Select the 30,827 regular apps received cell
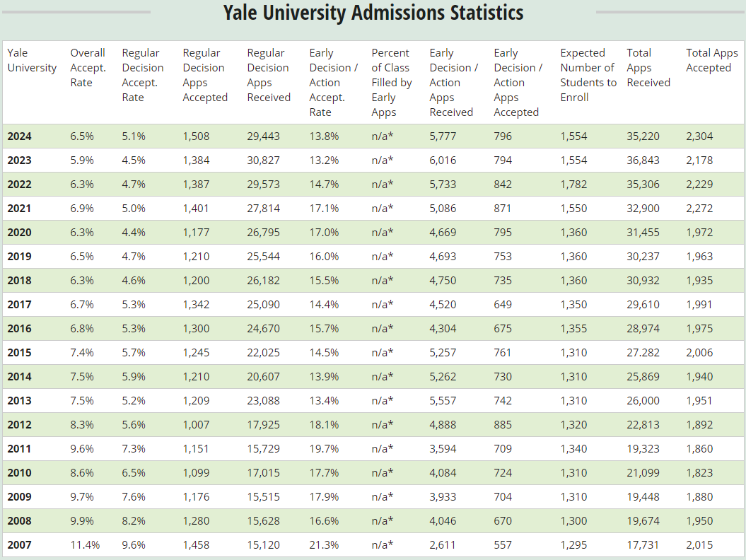The width and height of the screenshot is (746, 560). coord(264,161)
